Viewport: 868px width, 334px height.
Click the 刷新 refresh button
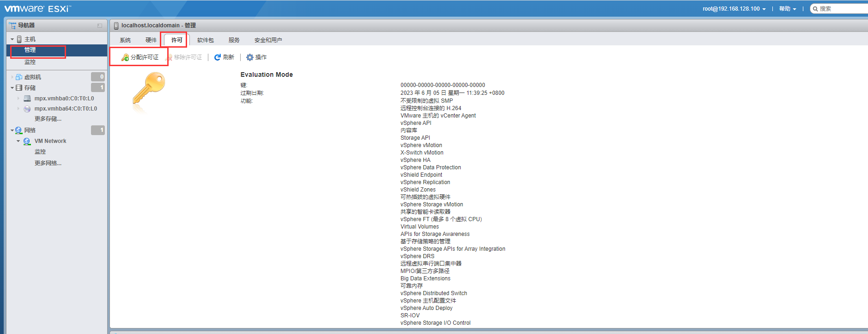tap(225, 57)
